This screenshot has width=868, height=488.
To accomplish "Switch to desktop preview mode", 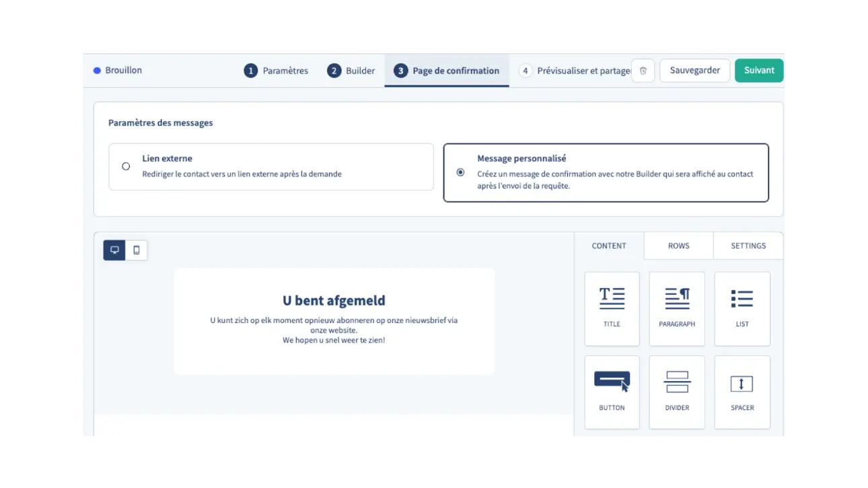I will click(114, 250).
